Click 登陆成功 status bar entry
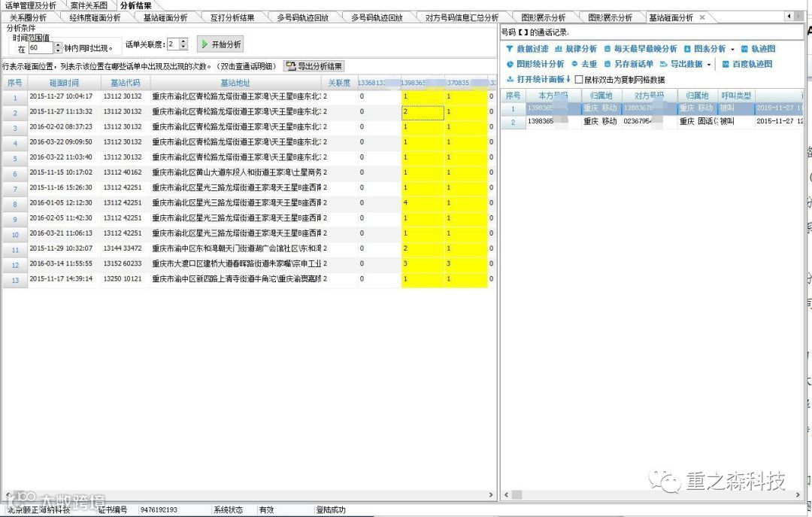This screenshot has height=517, width=812. (x=330, y=509)
